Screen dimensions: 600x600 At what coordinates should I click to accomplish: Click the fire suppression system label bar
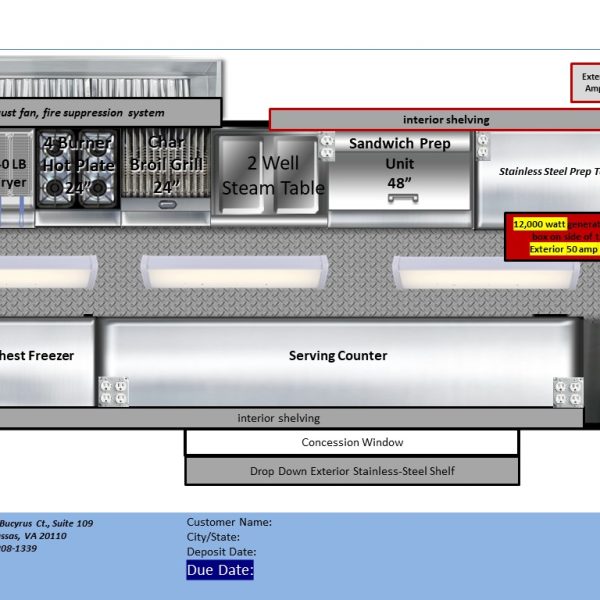tap(111, 112)
